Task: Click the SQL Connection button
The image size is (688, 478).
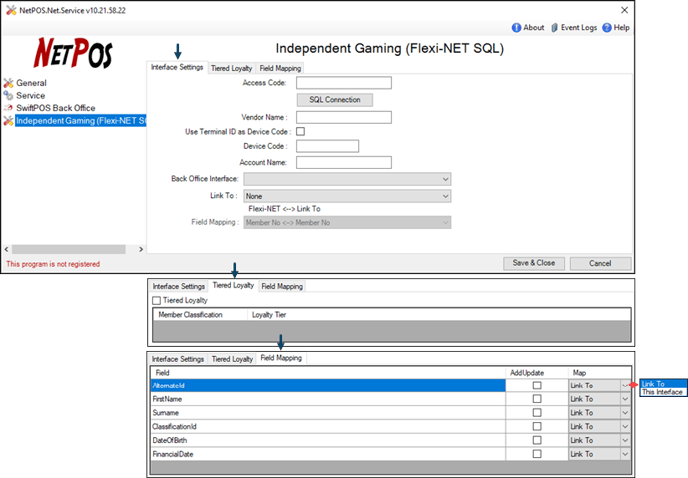Action: coord(335,100)
